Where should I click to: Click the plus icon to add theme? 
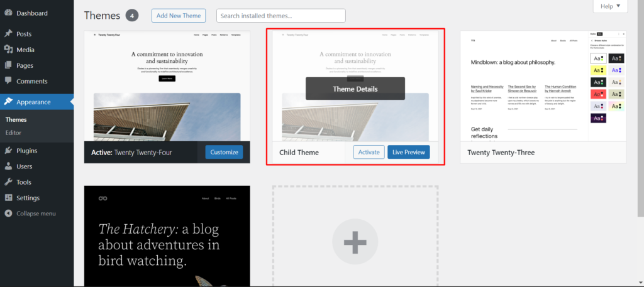click(x=355, y=242)
